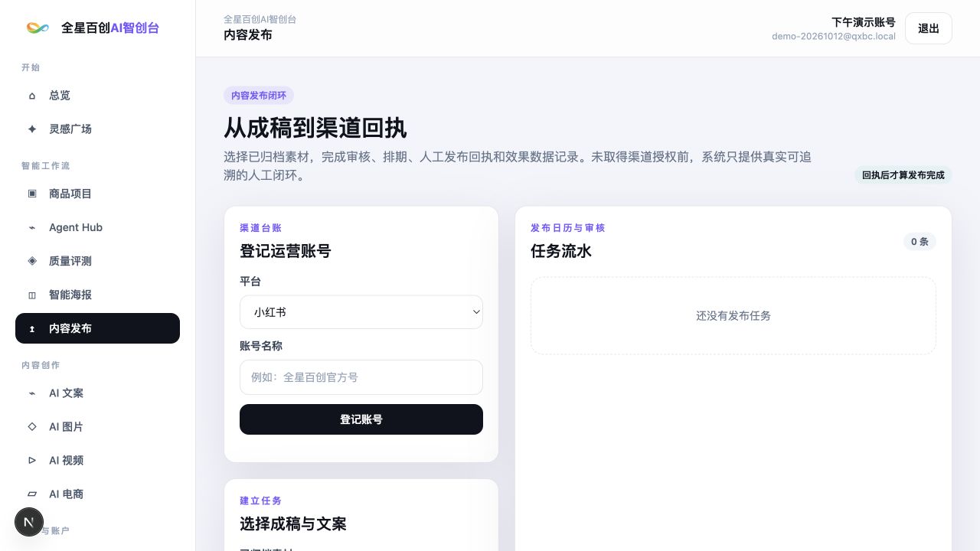Open AI 图片 creation page
Screen dimensions: 980x551
[x=97, y=426]
